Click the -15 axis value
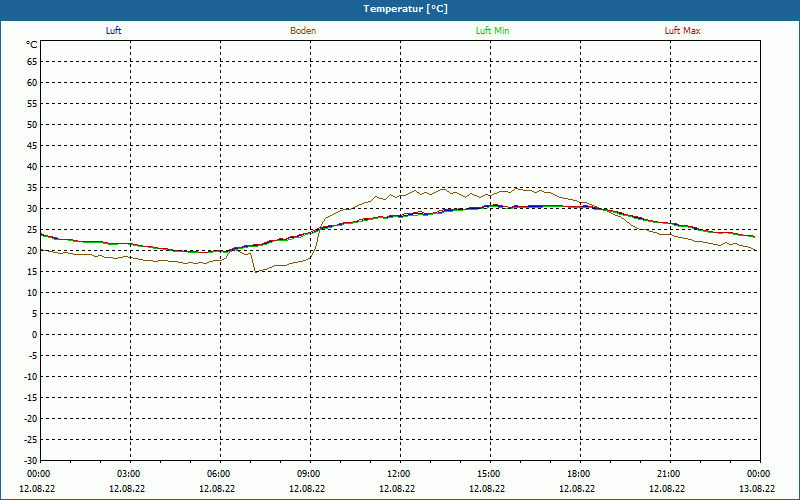The image size is (800, 500). (31, 397)
